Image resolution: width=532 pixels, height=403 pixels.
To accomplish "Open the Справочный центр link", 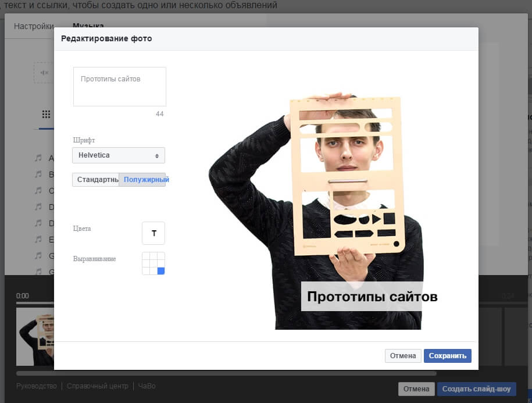I will tap(97, 386).
